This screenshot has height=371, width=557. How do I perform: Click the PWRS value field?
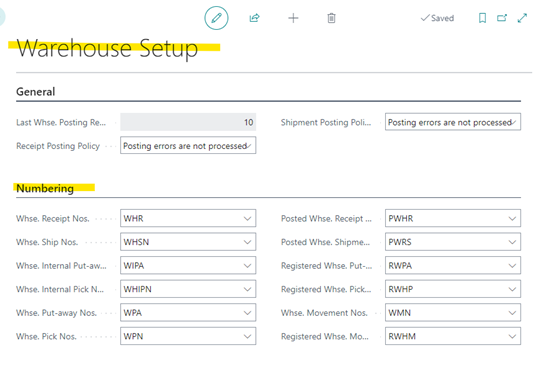point(453,242)
